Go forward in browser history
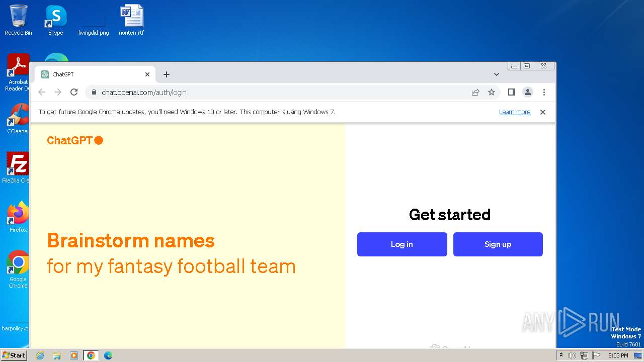 (58, 92)
